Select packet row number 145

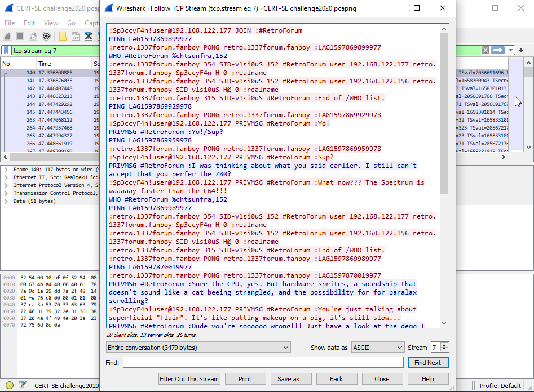(50, 112)
